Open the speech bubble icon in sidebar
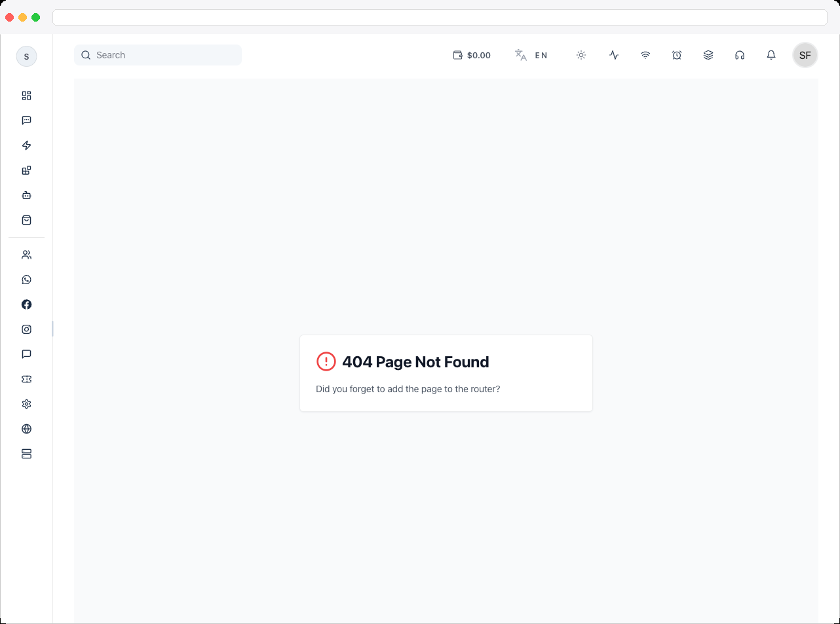The image size is (840, 624). point(26,354)
